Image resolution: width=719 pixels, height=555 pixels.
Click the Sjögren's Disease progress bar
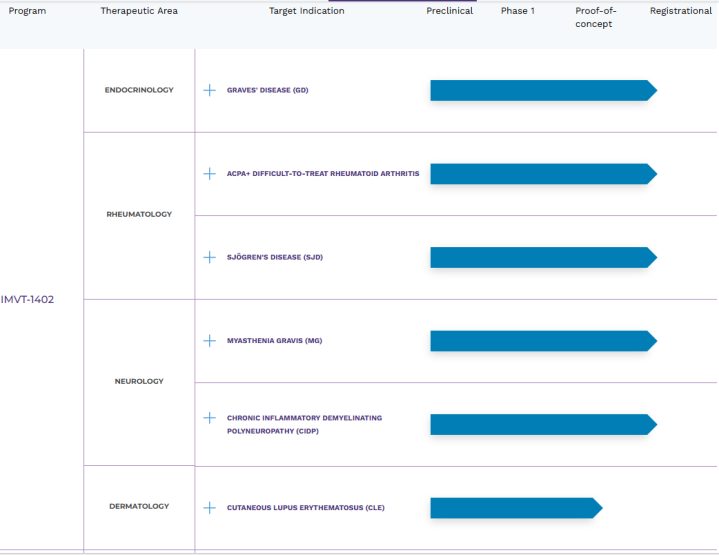click(544, 257)
